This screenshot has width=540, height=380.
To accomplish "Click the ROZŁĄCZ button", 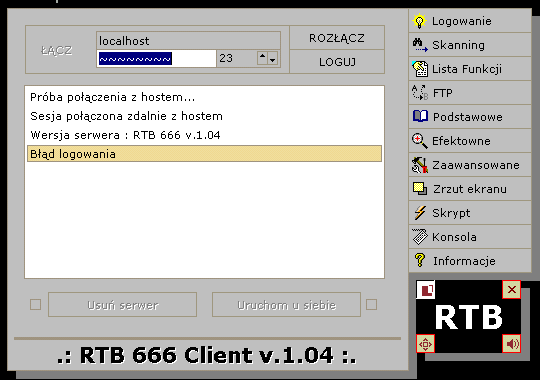I will coord(337,38).
